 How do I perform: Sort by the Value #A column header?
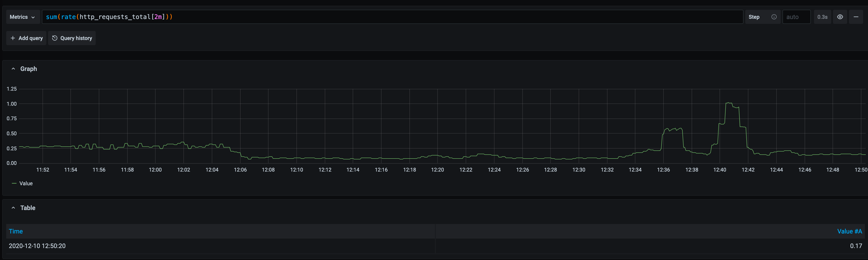pyautogui.click(x=849, y=231)
